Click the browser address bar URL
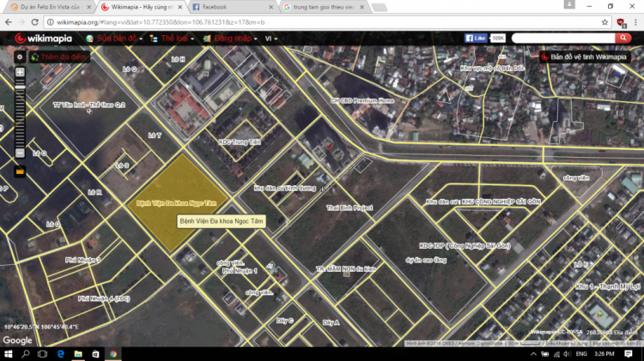 click(x=161, y=22)
